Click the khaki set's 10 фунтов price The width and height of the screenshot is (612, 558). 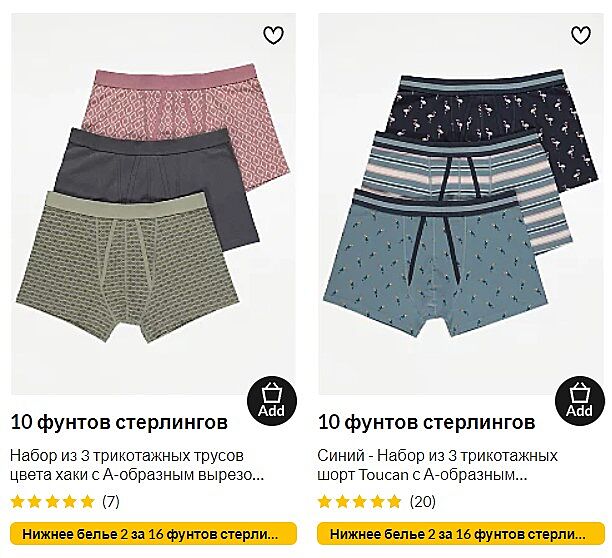pyautogui.click(x=119, y=422)
